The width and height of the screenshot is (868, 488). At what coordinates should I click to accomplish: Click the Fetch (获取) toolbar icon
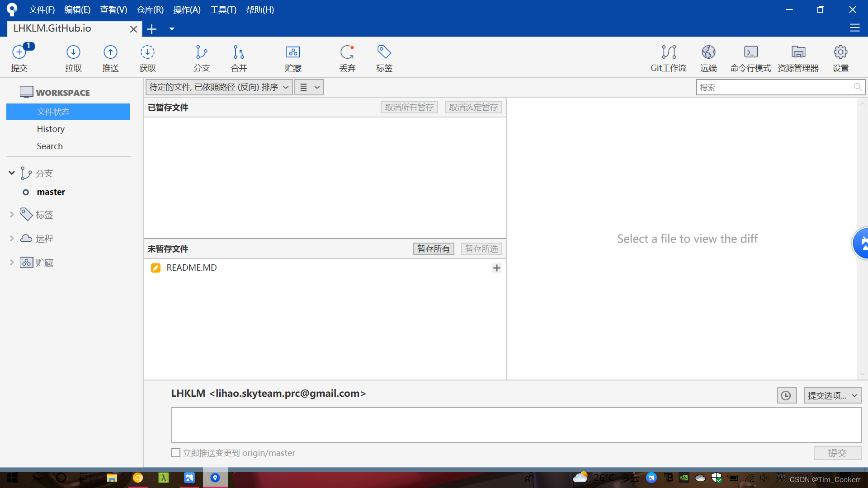point(147,58)
